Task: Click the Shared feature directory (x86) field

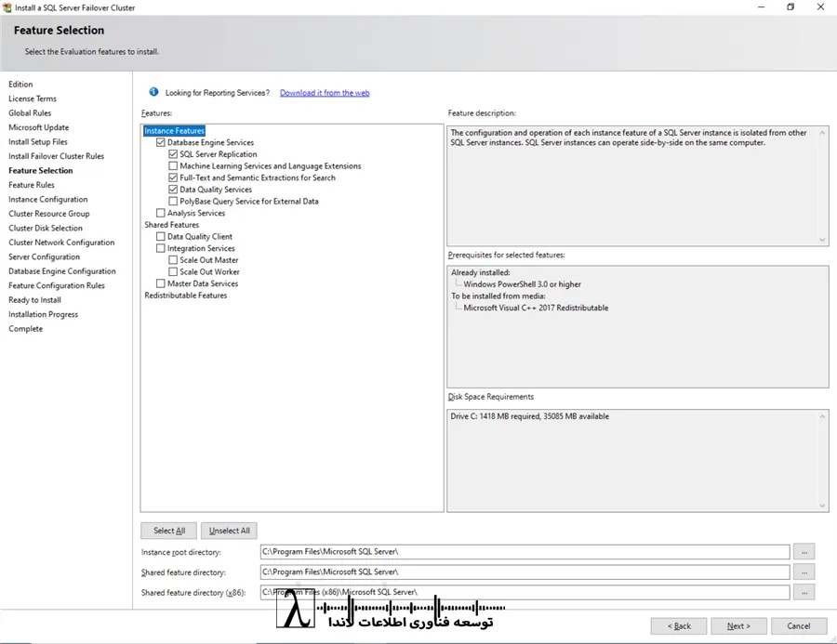Action: [x=525, y=592]
